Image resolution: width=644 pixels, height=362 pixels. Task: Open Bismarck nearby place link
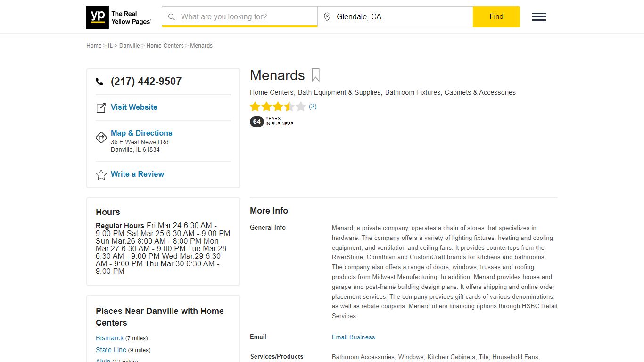[110, 338]
